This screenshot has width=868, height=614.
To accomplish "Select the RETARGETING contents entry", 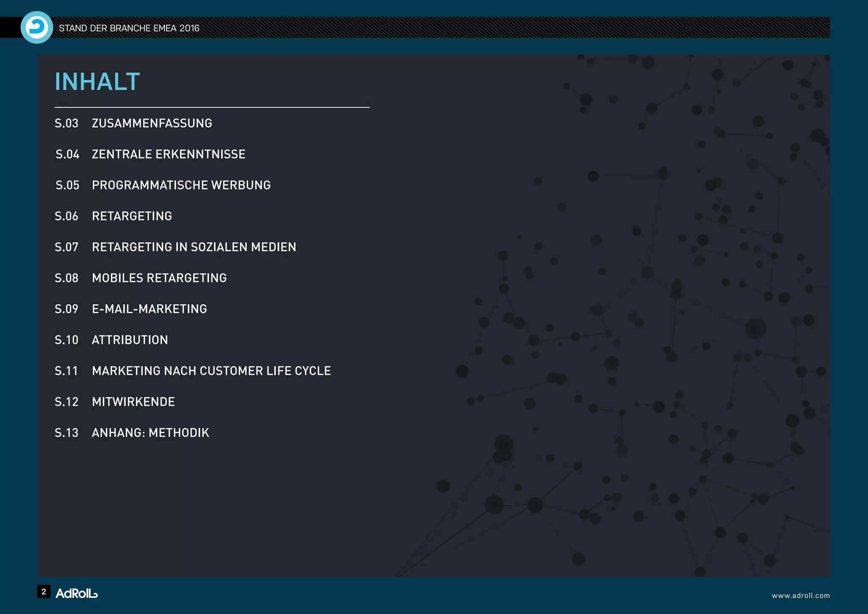I will (132, 216).
